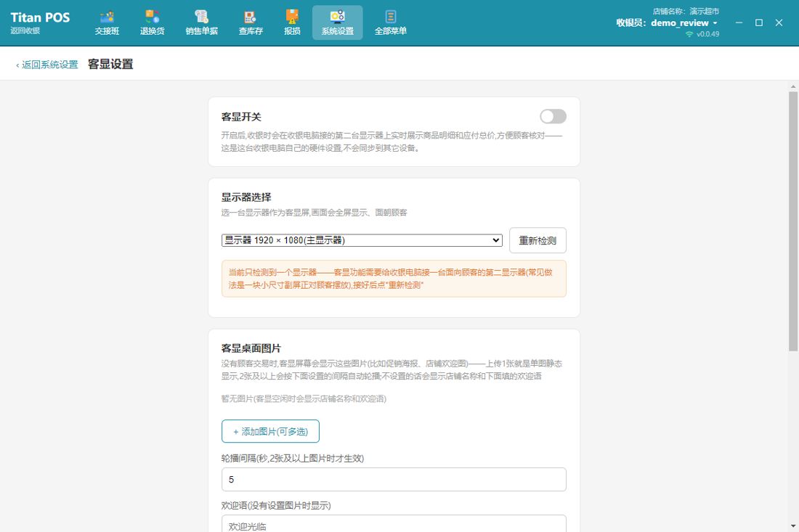Close the Titan POS window
The height and width of the screenshot is (532, 799).
coord(779,23)
